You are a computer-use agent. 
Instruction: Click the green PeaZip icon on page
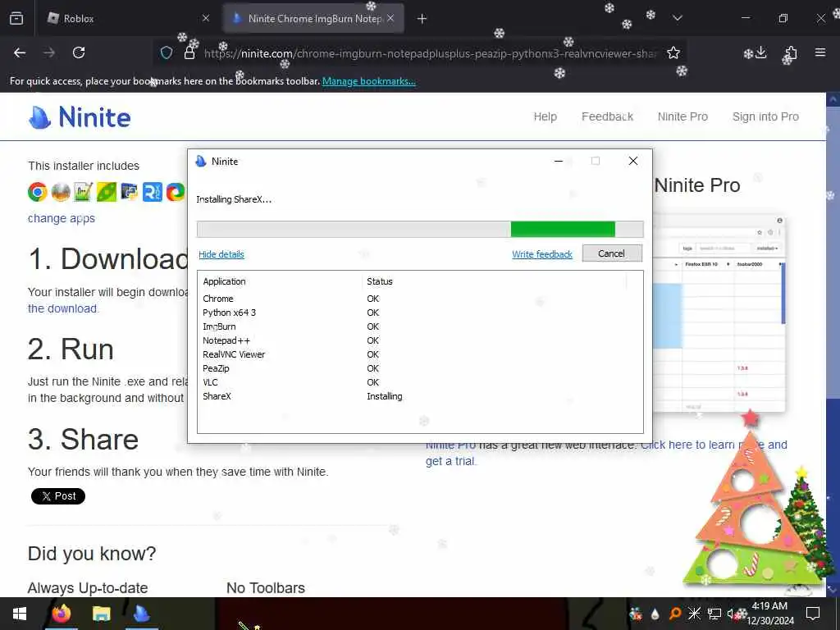coord(106,192)
